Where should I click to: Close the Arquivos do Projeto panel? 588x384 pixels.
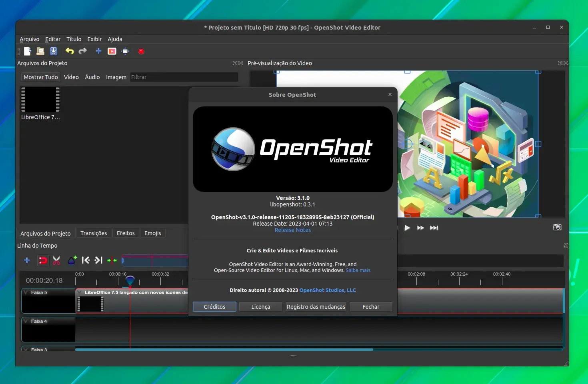[x=241, y=63]
